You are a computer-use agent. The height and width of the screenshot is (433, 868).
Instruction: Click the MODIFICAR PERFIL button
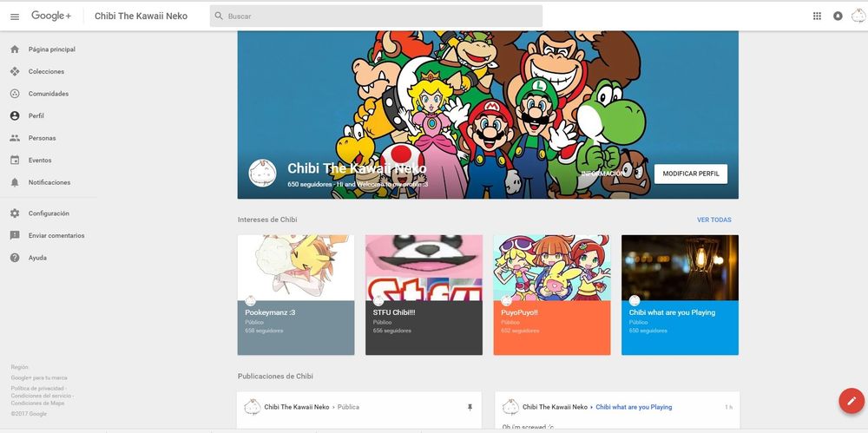click(691, 174)
